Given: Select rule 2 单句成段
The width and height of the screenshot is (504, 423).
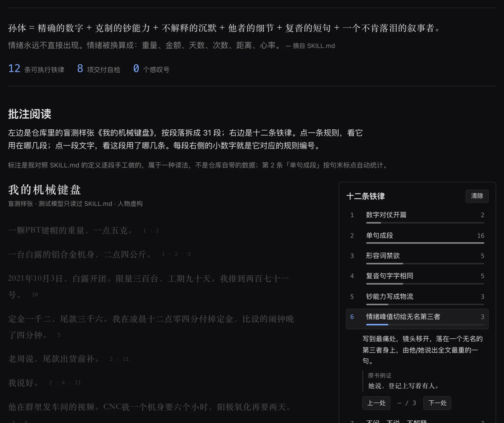Looking at the screenshot, I should (417, 237).
